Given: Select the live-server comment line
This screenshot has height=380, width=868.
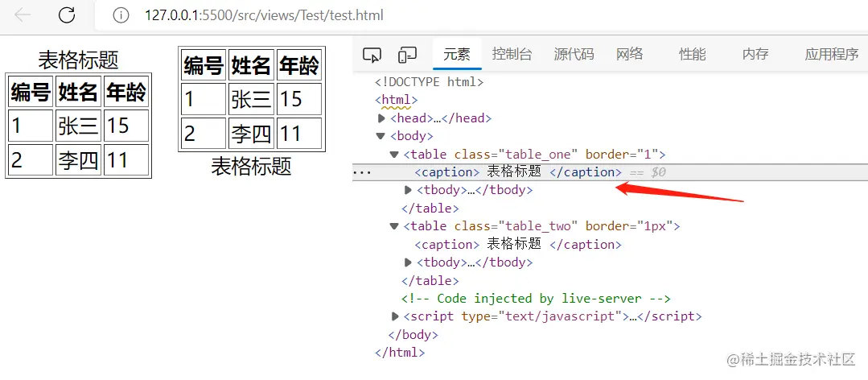Looking at the screenshot, I should 536,299.
